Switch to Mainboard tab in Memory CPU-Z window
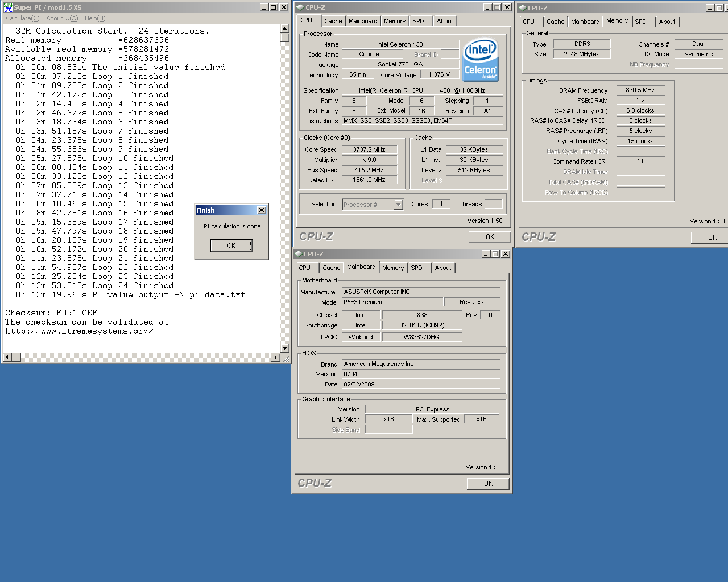The height and width of the screenshot is (582, 728). click(585, 22)
